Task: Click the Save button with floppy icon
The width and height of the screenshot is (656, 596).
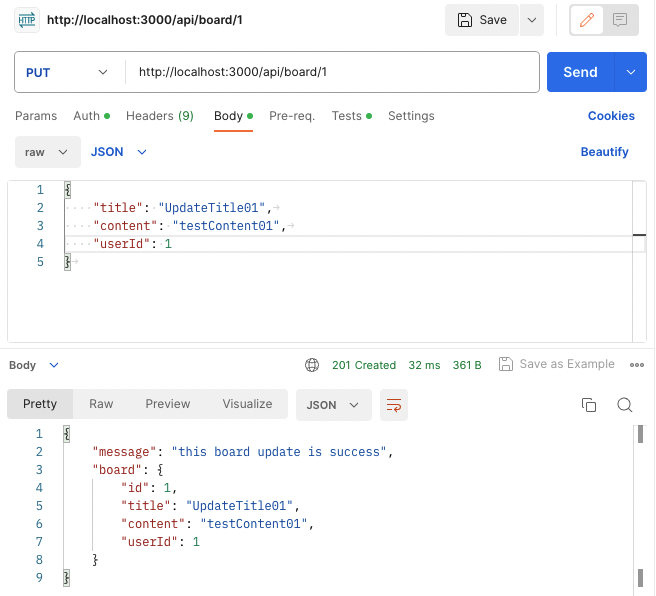Action: pos(482,20)
